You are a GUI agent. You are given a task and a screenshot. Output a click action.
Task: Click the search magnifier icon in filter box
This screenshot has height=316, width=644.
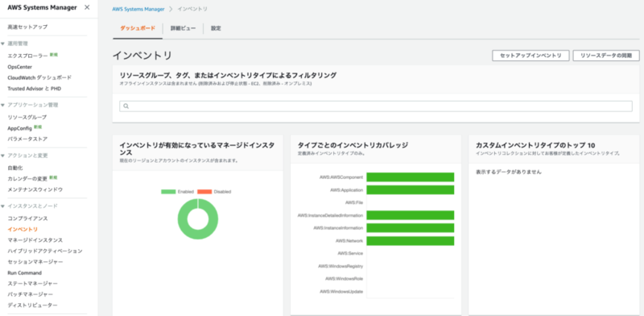[126, 106]
